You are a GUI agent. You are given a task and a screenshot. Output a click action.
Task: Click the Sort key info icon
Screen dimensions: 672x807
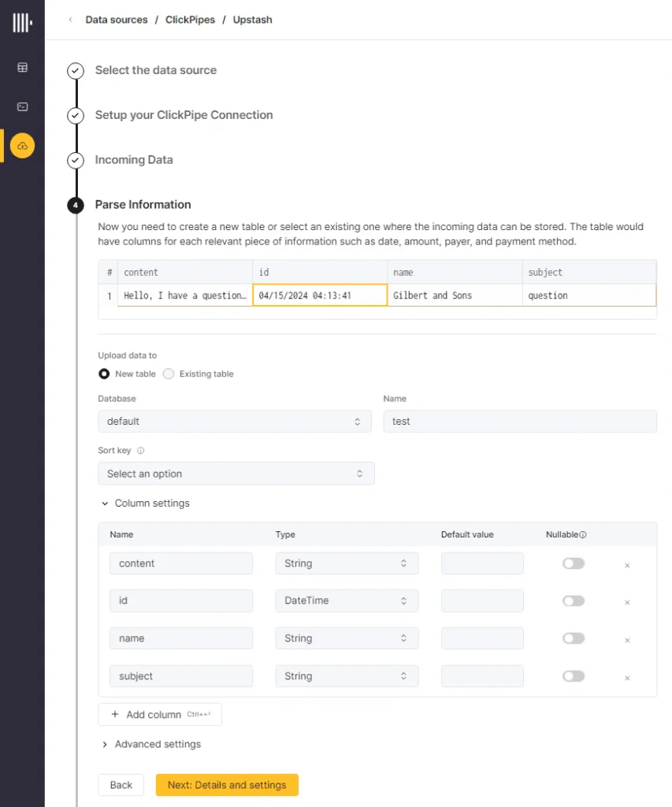pos(140,450)
